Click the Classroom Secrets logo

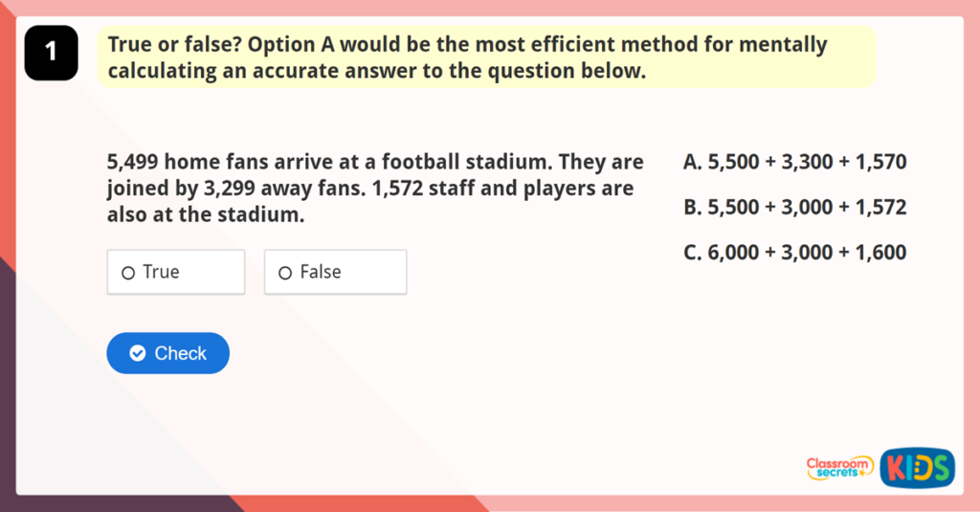click(x=839, y=467)
